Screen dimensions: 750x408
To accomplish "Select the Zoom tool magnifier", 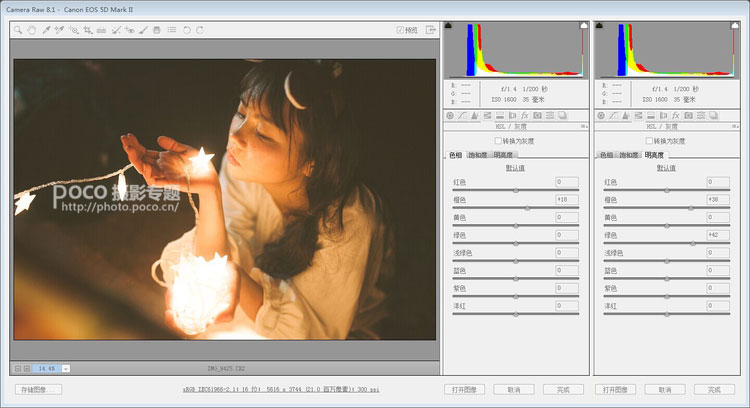I will (18, 30).
